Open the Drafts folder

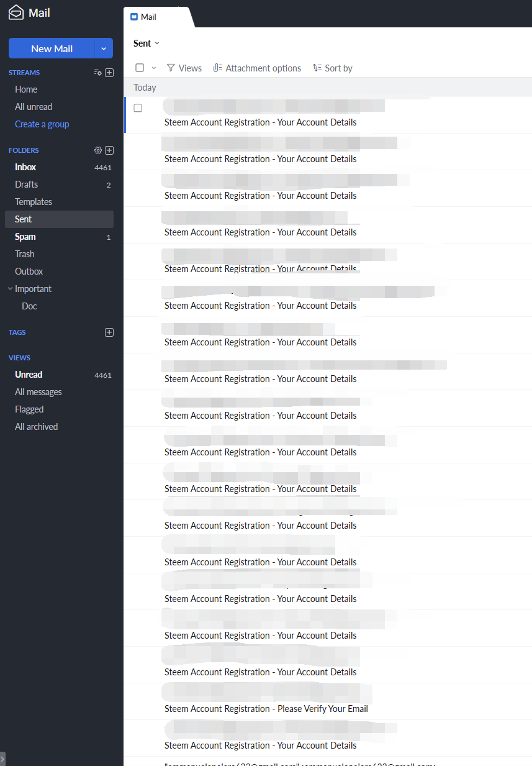click(60, 185)
